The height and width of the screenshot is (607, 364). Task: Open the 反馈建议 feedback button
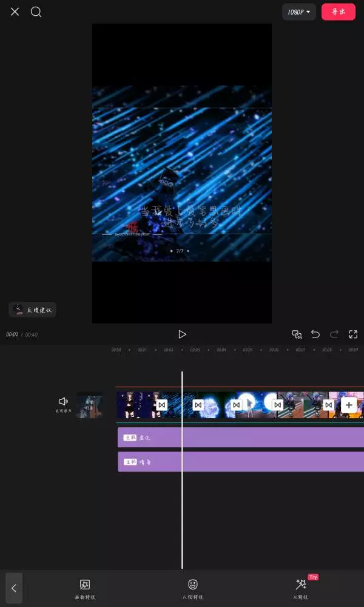(33, 310)
